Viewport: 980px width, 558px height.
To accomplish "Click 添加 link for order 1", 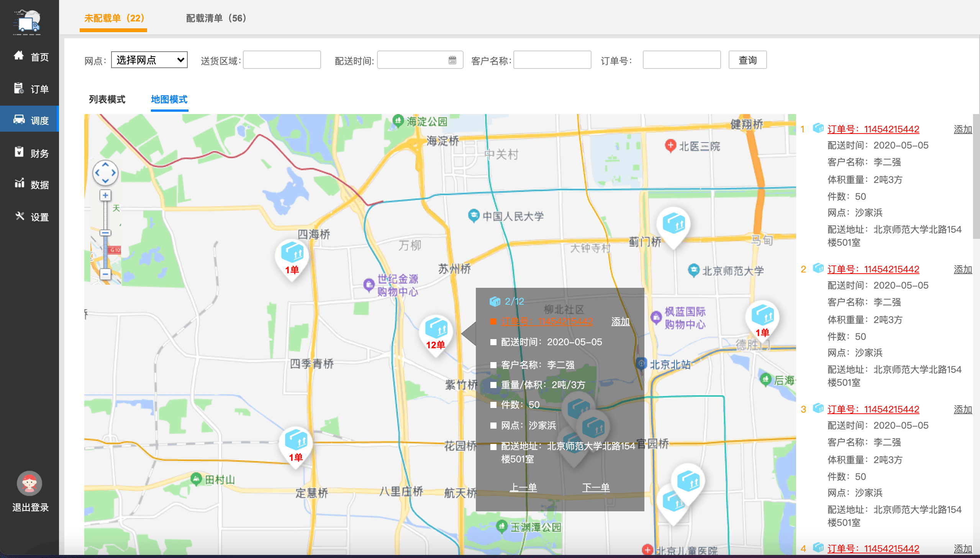I will click(x=962, y=129).
